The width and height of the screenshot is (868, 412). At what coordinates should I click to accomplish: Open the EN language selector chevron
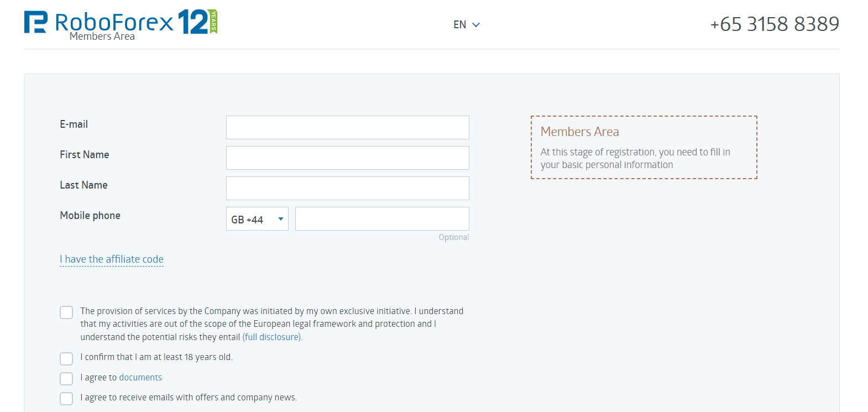point(476,25)
